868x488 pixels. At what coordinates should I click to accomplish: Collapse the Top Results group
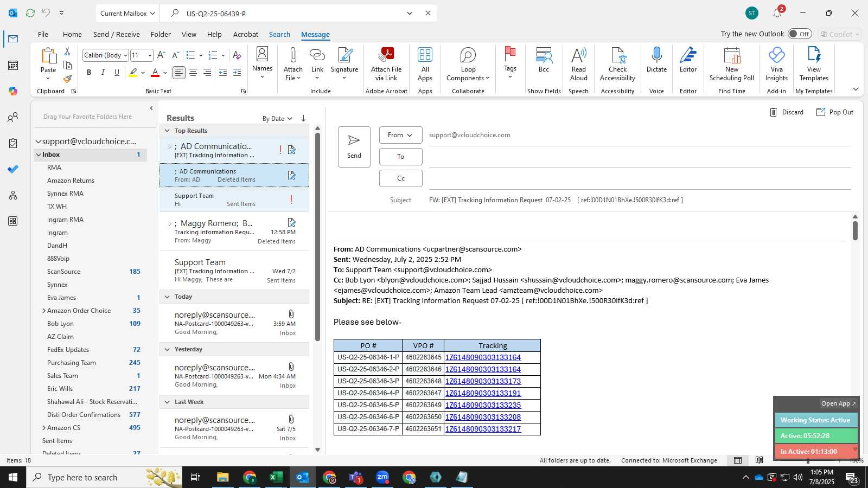click(168, 131)
